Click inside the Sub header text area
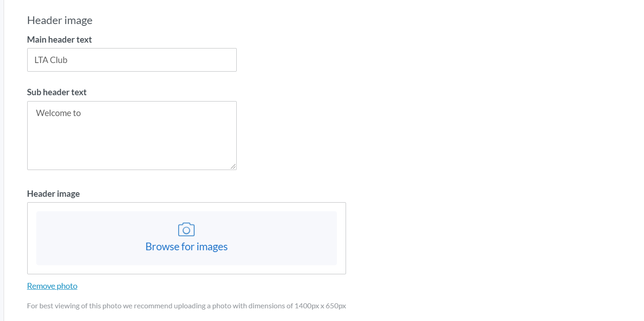Viewport: 644px width, 321px height. [x=132, y=136]
